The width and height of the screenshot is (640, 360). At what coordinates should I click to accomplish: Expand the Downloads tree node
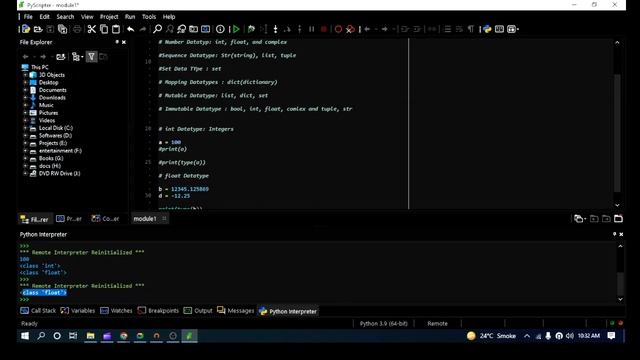pos(25,98)
